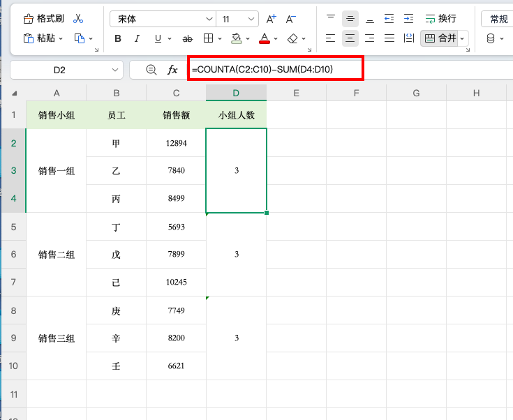Open the currency icon dropdown arrow
The width and height of the screenshot is (513, 420).
[x=502, y=38]
